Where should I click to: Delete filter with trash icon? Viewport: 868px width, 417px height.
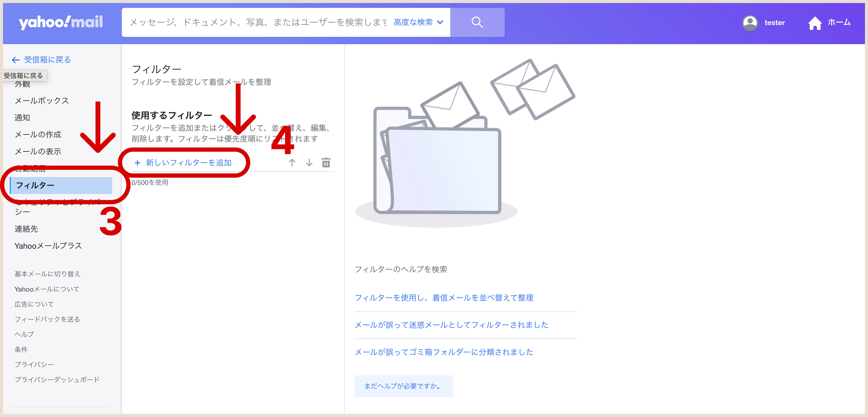(326, 163)
